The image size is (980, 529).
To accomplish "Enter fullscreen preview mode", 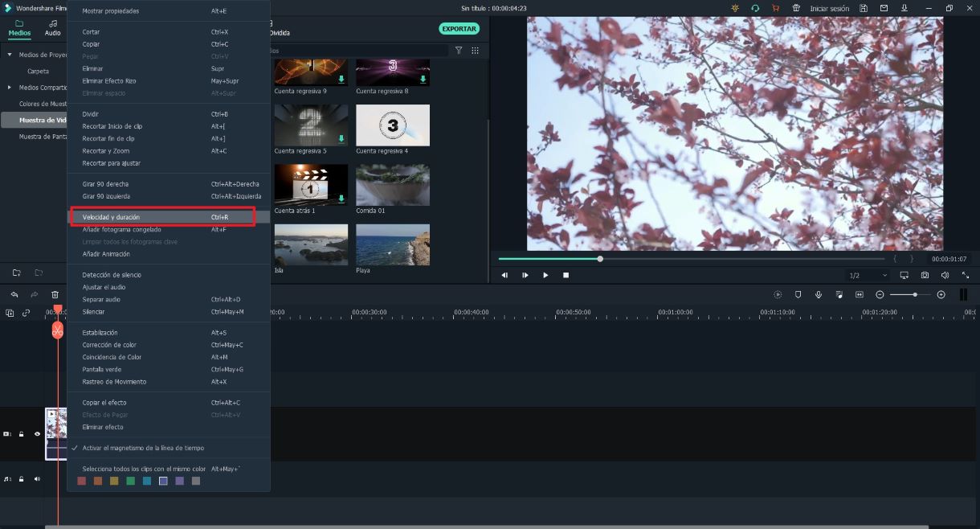I will coord(965,275).
